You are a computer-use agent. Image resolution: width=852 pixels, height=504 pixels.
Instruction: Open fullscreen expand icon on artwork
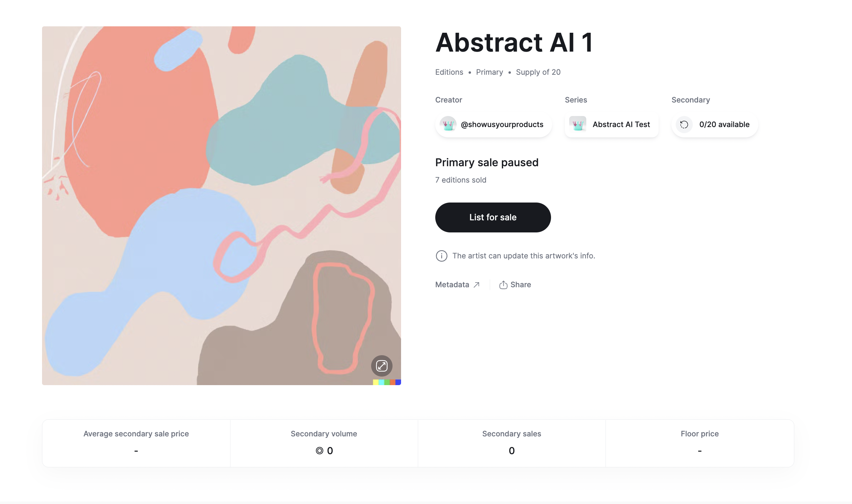click(381, 366)
